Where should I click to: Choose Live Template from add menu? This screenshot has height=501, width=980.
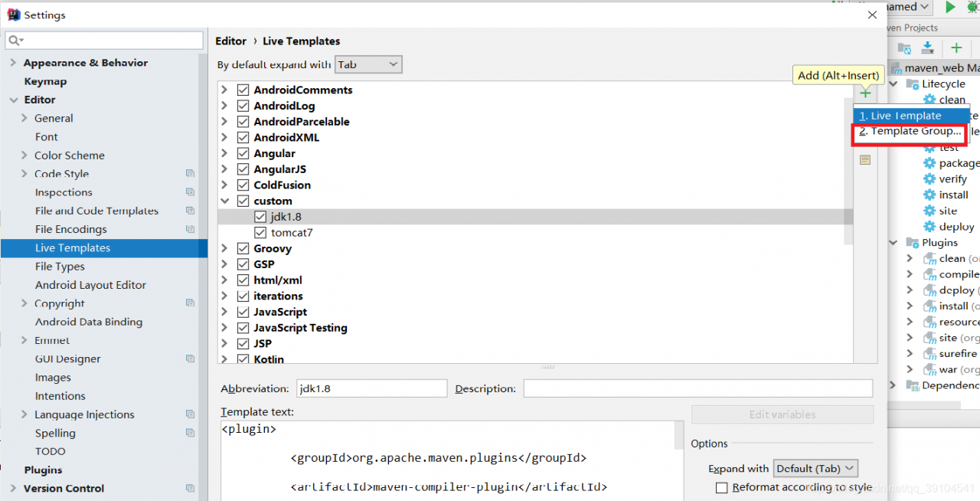pyautogui.click(x=912, y=116)
